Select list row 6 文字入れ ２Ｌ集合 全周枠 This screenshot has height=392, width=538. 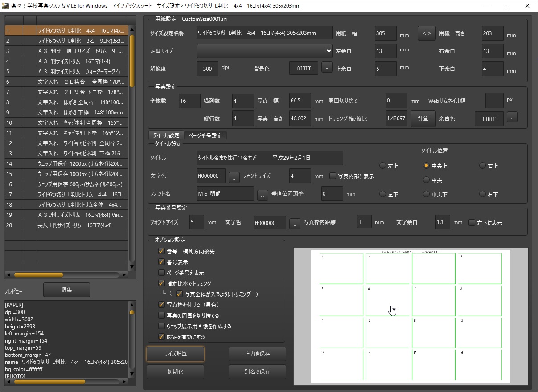tap(66, 82)
